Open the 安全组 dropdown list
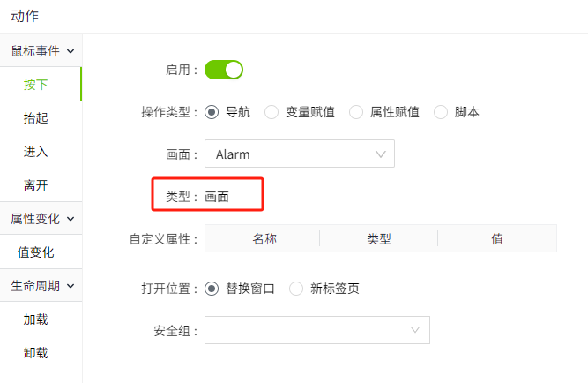This screenshot has height=383, width=588. [x=316, y=330]
